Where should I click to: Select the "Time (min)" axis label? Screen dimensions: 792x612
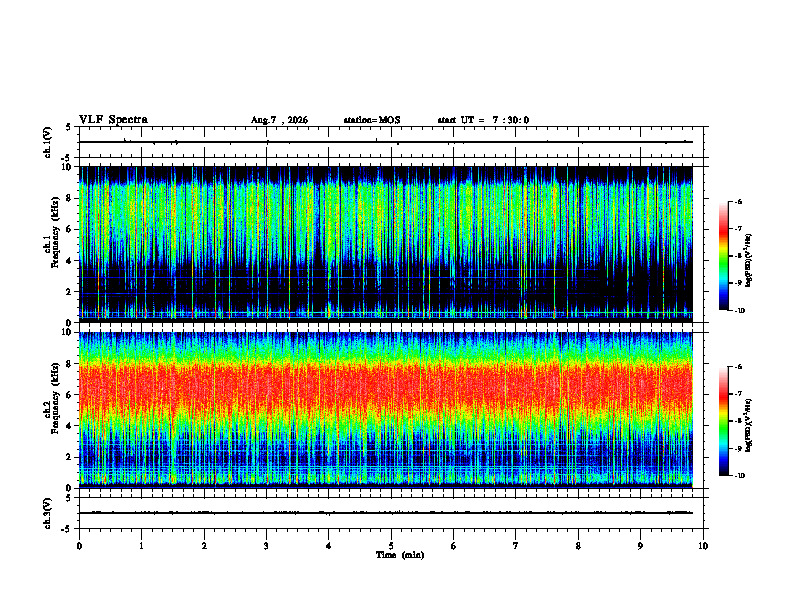[x=400, y=555]
